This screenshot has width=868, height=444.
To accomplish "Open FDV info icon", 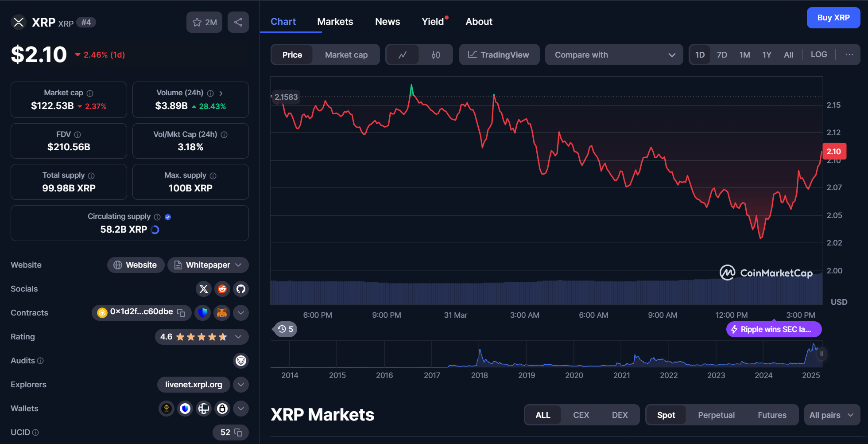I will coord(77,134).
